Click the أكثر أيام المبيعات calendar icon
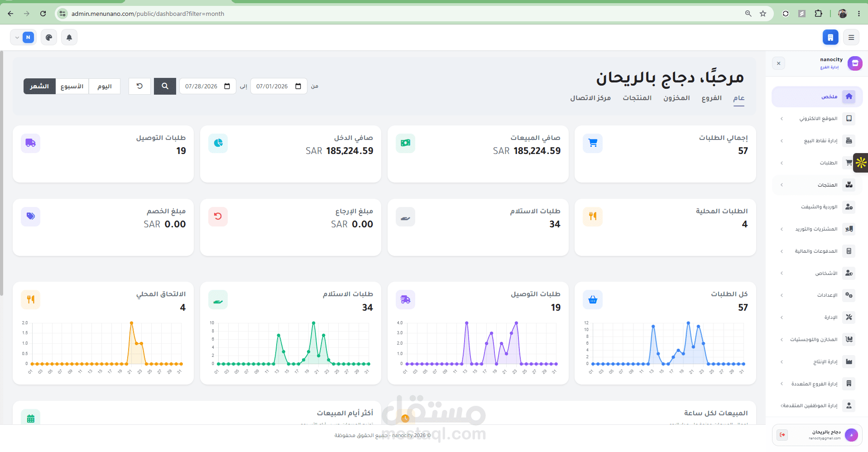 pos(31,418)
